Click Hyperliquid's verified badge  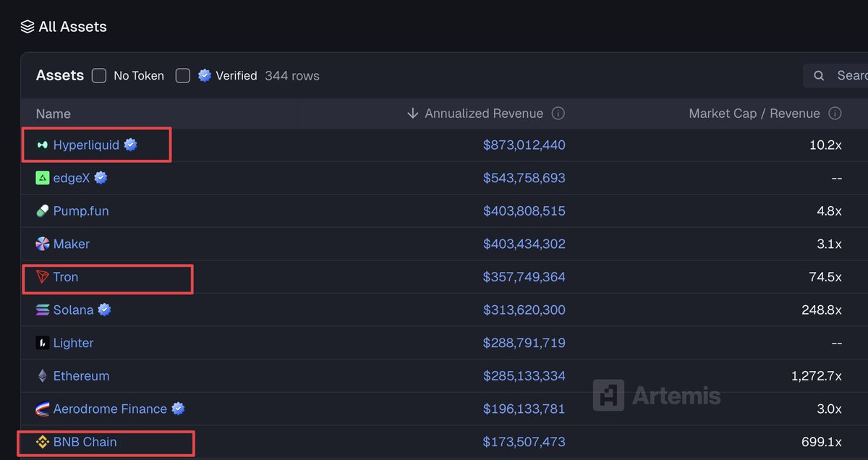130,145
